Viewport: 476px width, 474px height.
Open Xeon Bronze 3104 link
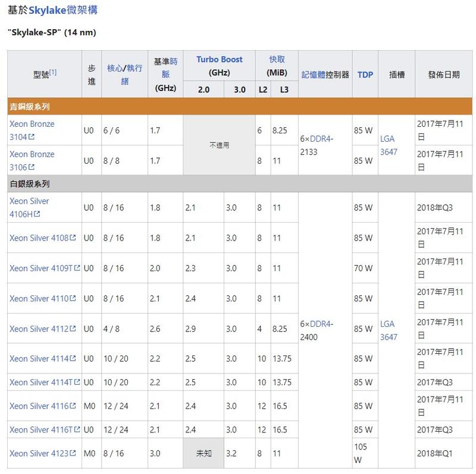(32, 130)
